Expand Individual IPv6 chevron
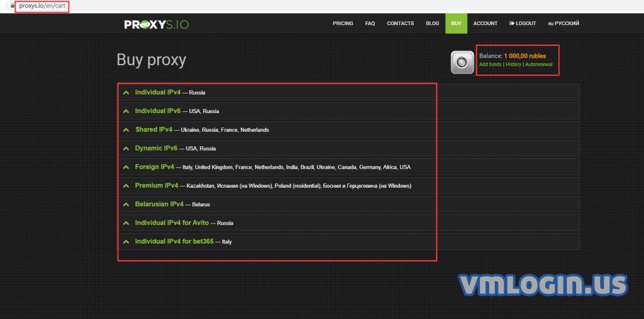The image size is (644, 319). click(126, 111)
